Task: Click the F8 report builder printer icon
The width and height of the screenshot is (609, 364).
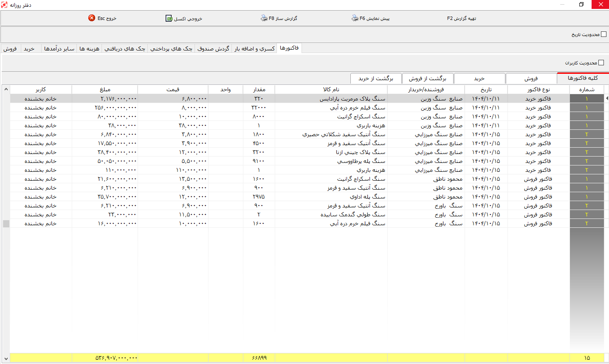Action: (264, 18)
